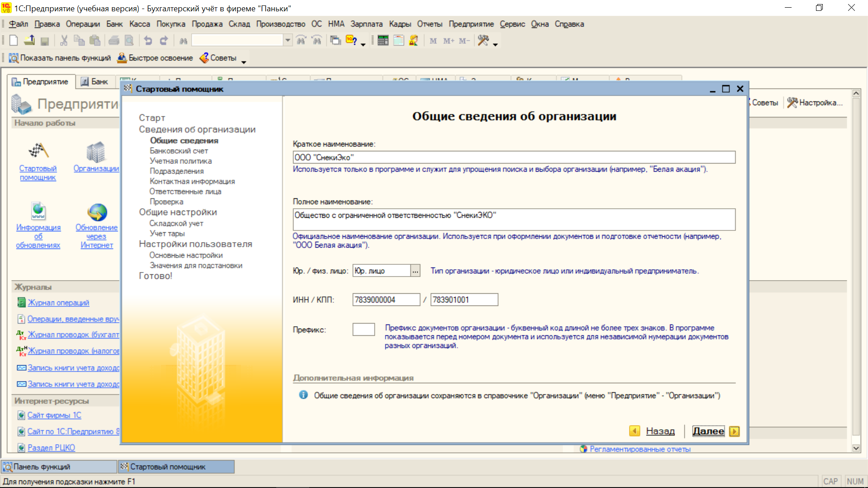Click the Полное наименование input field
Viewport: 868px width, 488px height.
tap(514, 220)
